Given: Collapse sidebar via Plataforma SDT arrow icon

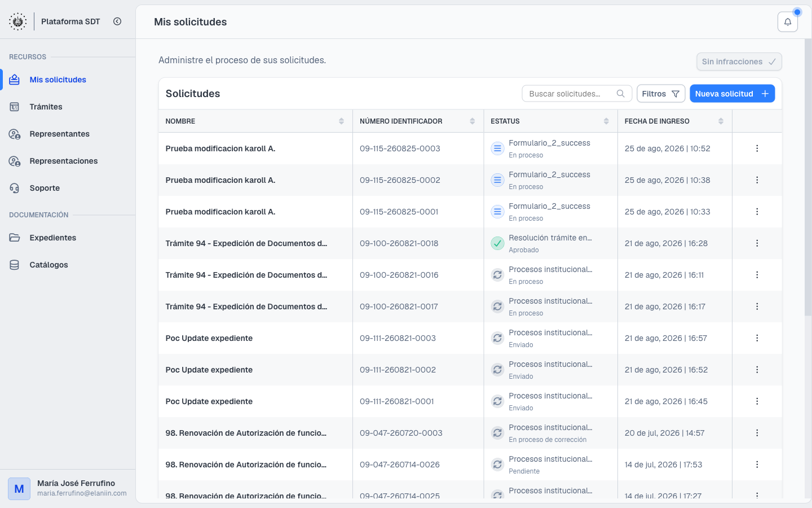Looking at the screenshot, I should [117, 21].
